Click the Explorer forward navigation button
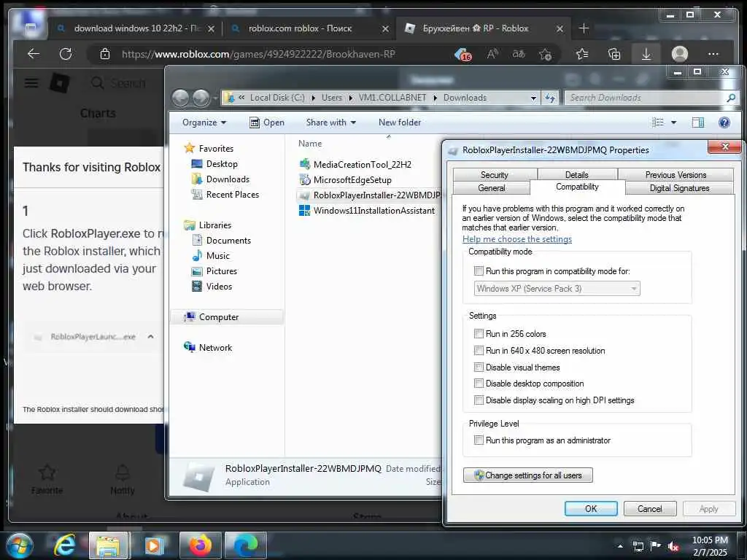The width and height of the screenshot is (747, 560). [x=201, y=98]
